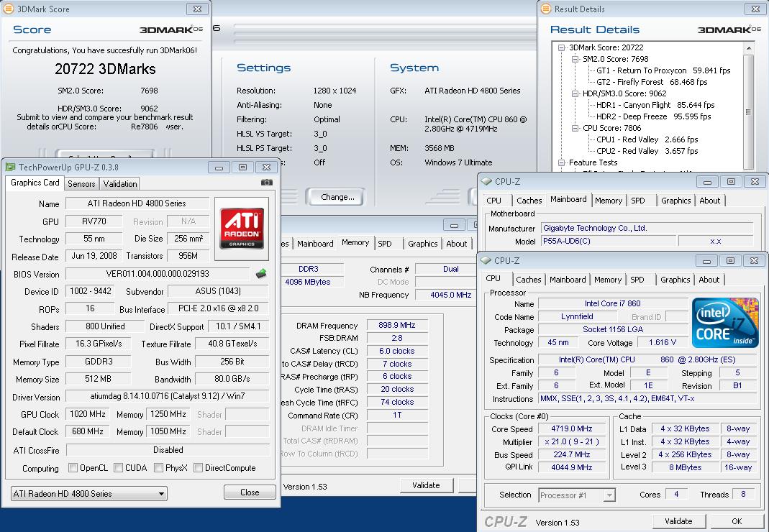Click the Driver Version value field

(167, 396)
